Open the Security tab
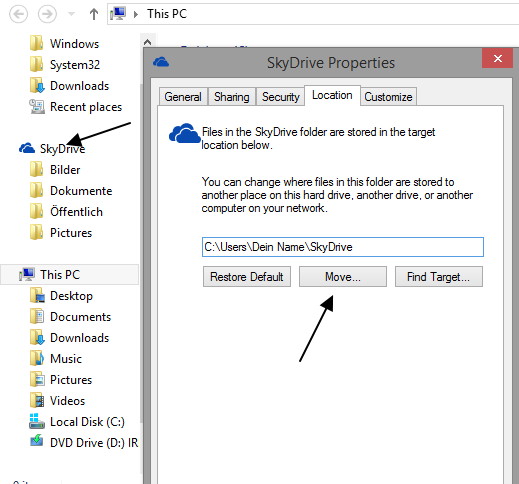The width and height of the screenshot is (519, 484). [281, 97]
